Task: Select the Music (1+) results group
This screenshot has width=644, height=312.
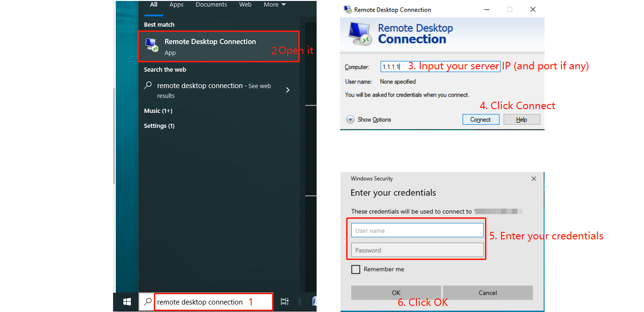Action: tap(158, 111)
